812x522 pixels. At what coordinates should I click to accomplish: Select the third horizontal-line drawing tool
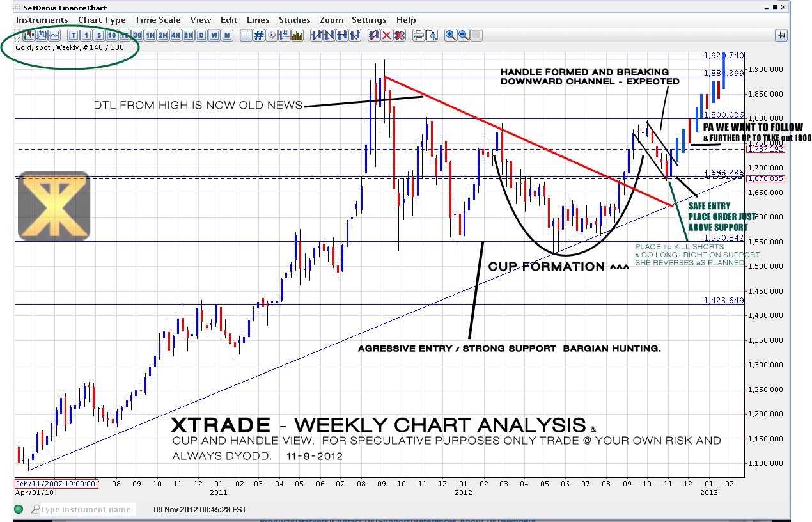(341, 35)
